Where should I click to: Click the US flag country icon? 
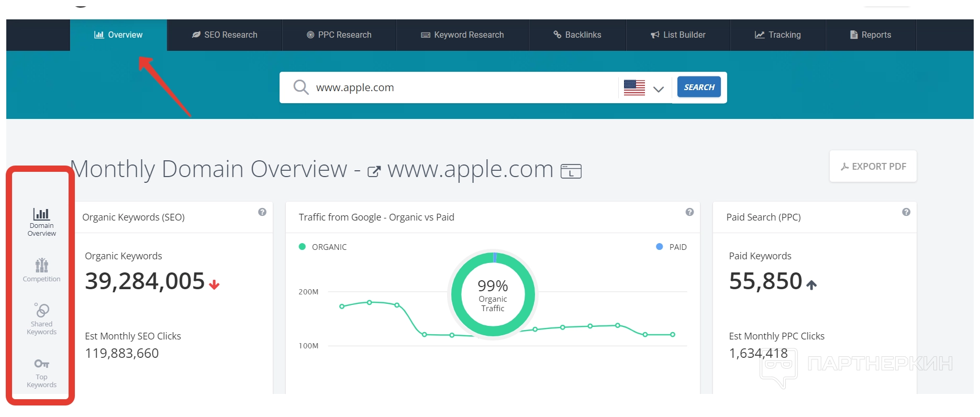pos(634,87)
